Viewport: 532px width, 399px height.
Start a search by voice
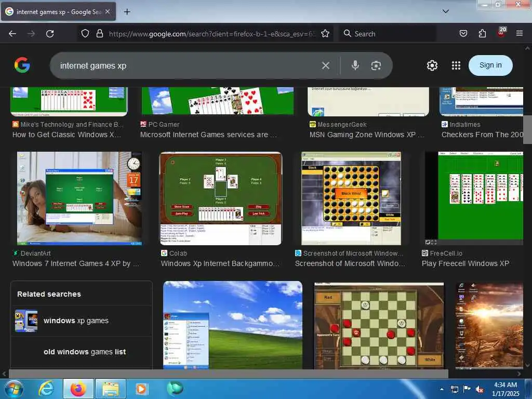[x=355, y=65]
